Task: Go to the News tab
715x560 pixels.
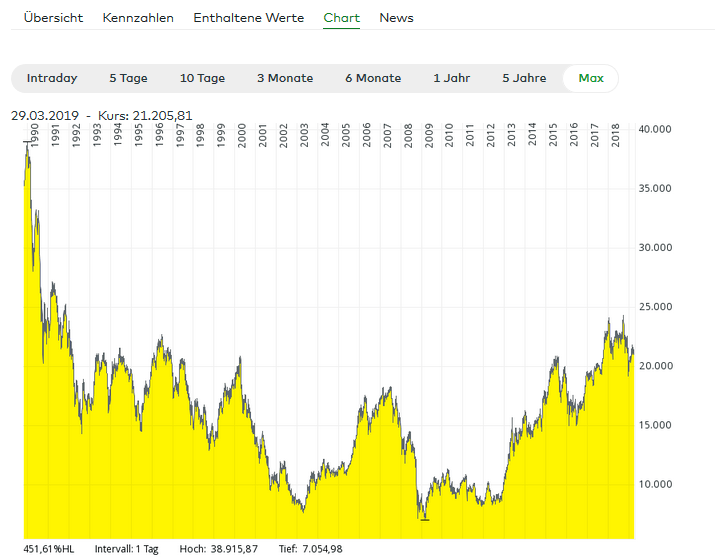Action: [x=396, y=18]
